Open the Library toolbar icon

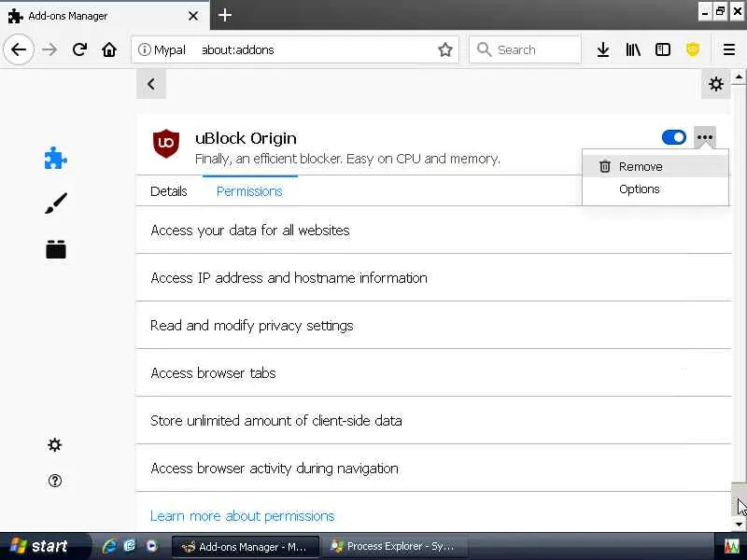633,49
